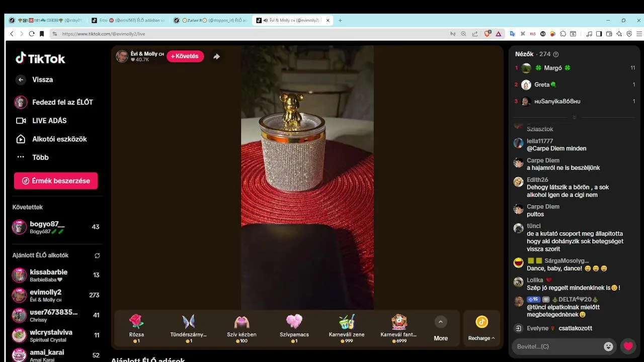Open the emoji picker in chat

click(609, 346)
